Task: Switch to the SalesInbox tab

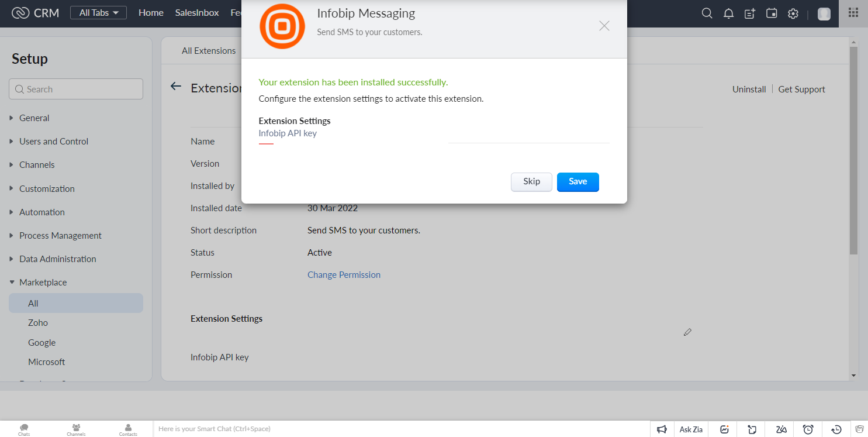Action: [196, 12]
